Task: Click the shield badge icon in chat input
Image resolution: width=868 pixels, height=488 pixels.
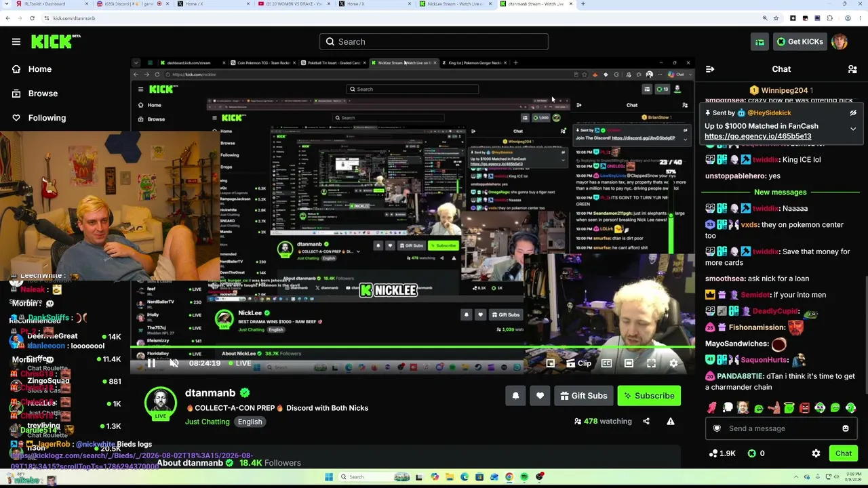Action: (717, 428)
